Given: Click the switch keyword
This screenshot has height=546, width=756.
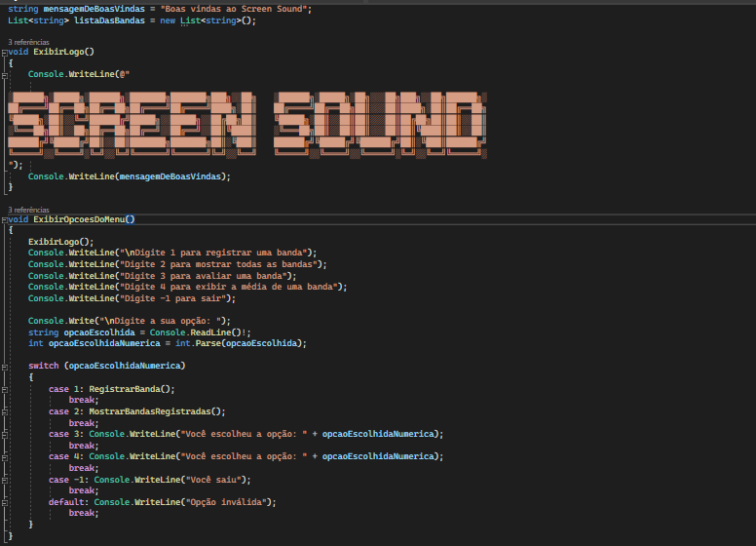Looking at the screenshot, I should [44, 366].
